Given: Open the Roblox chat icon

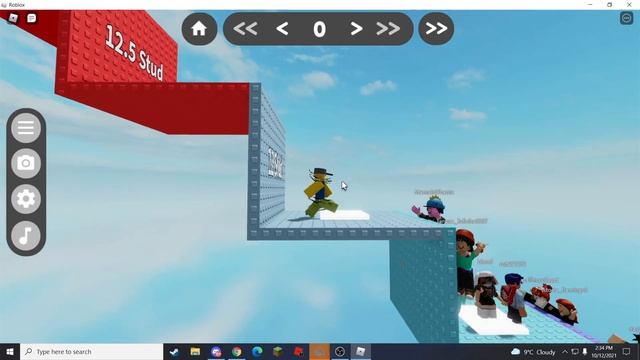Looking at the screenshot, I should [x=31, y=18].
